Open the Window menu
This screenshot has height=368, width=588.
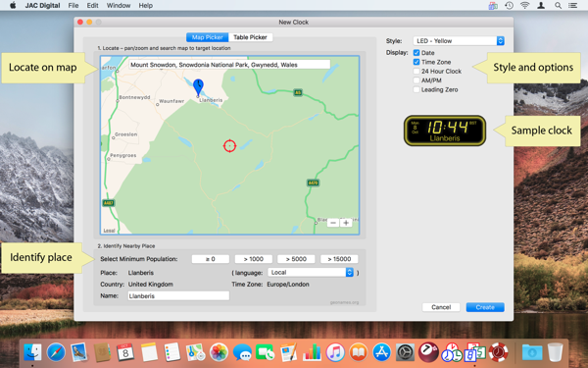(119, 5)
